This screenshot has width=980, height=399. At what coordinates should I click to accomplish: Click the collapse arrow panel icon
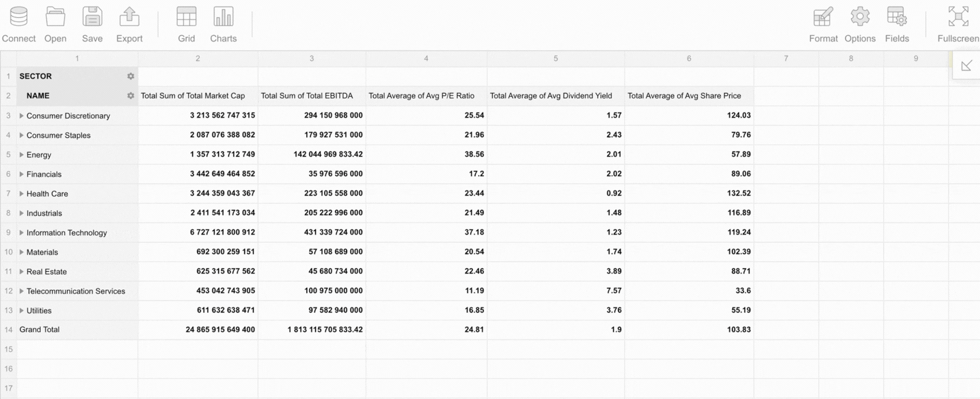[966, 66]
